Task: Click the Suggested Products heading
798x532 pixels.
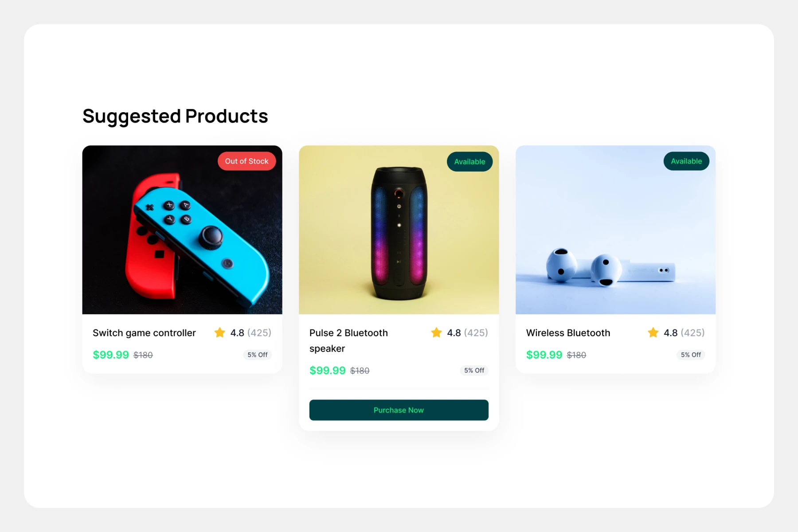Action: coord(175,116)
